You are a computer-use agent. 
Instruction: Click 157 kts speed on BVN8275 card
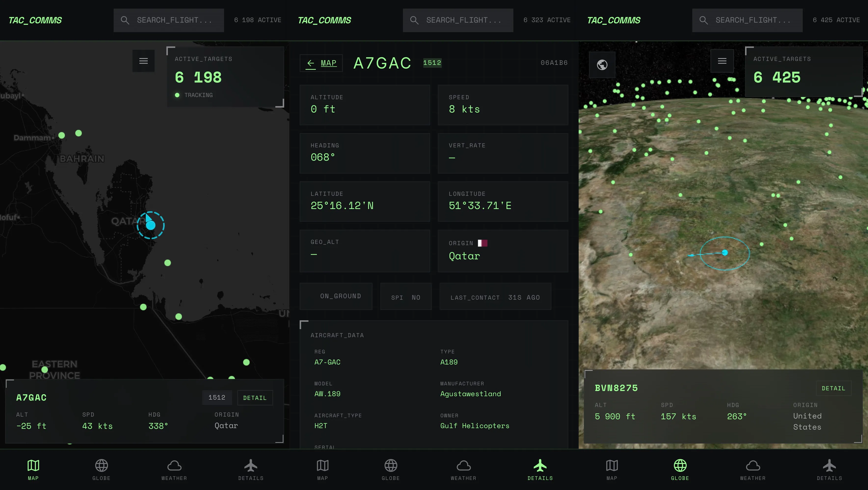point(678,417)
